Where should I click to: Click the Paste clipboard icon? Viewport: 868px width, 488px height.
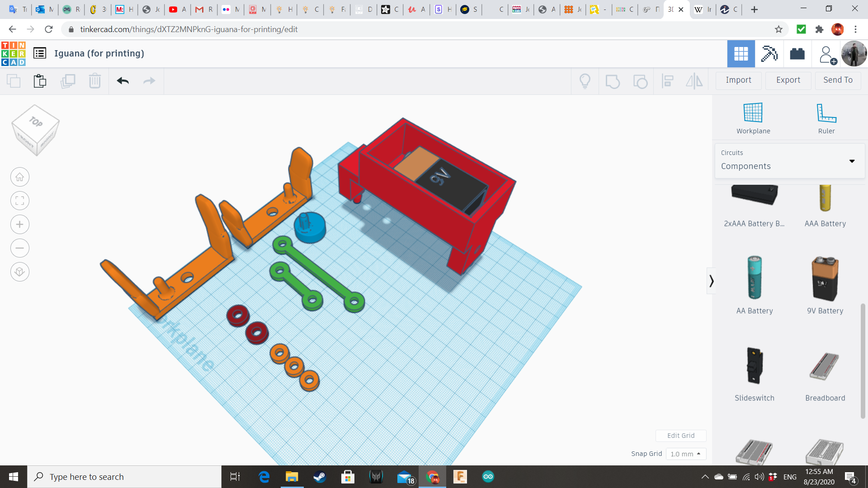tap(40, 81)
